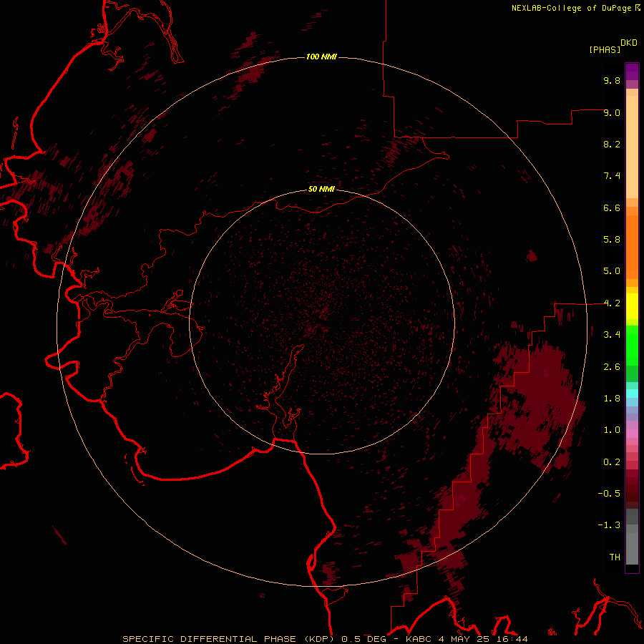Select the 1.8 legend value
Viewport: 644px width, 644px height.
click(612, 399)
